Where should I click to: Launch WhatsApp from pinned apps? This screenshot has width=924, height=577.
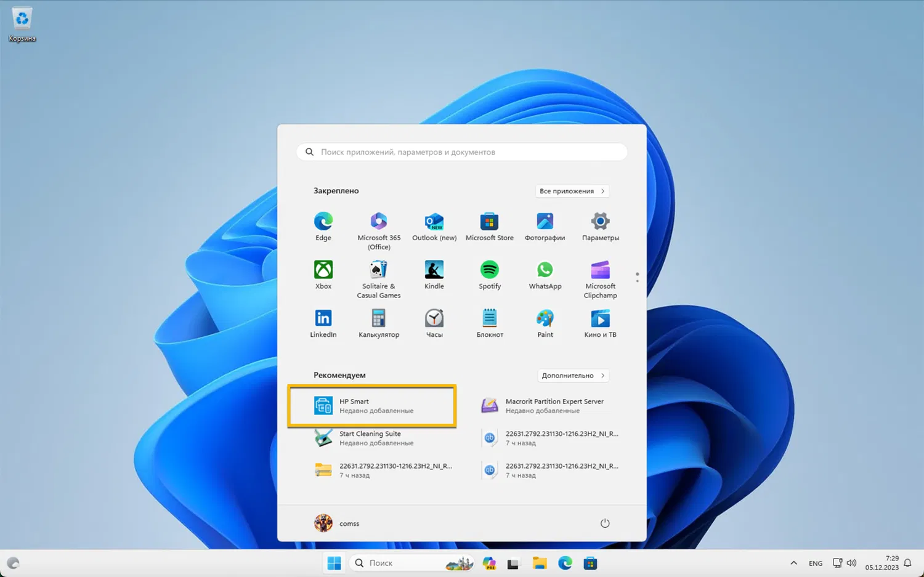545,275
